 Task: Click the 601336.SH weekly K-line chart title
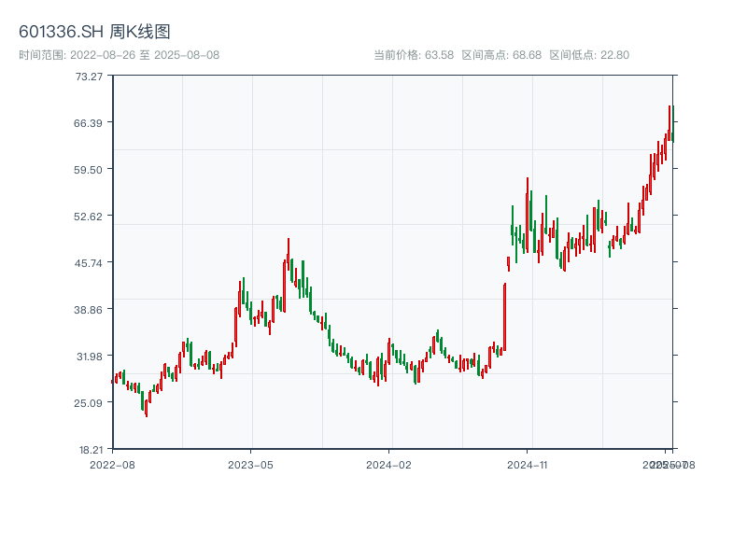point(94,33)
